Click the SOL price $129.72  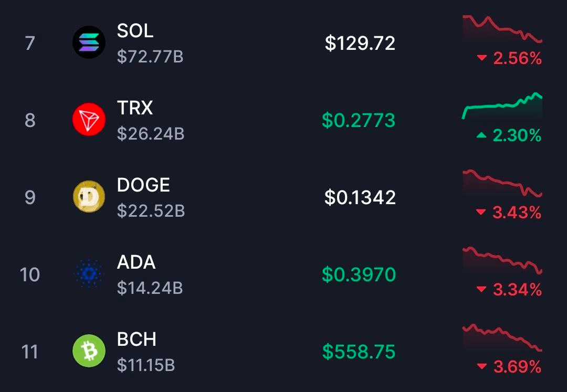(360, 43)
